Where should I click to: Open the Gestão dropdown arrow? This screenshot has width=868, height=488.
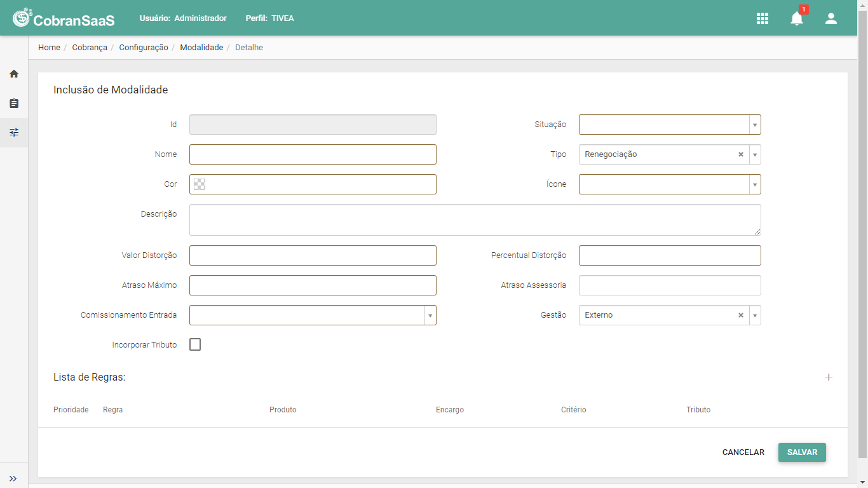pos(755,315)
